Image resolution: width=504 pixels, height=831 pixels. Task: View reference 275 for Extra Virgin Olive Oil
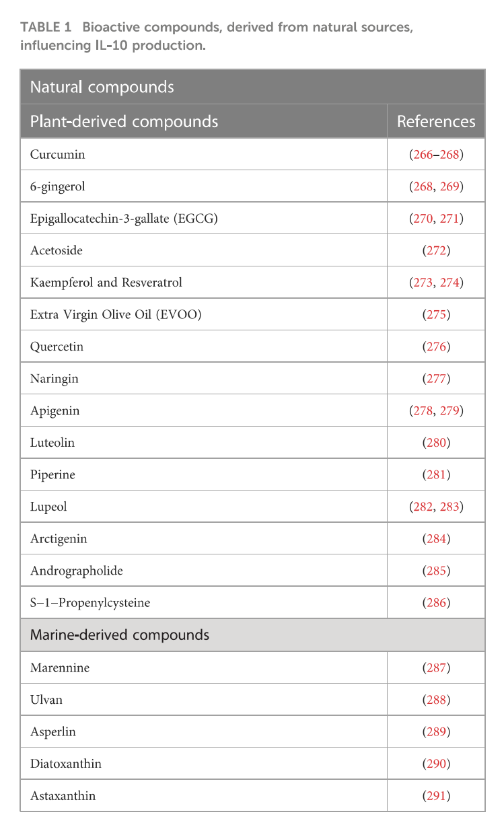tap(436, 315)
